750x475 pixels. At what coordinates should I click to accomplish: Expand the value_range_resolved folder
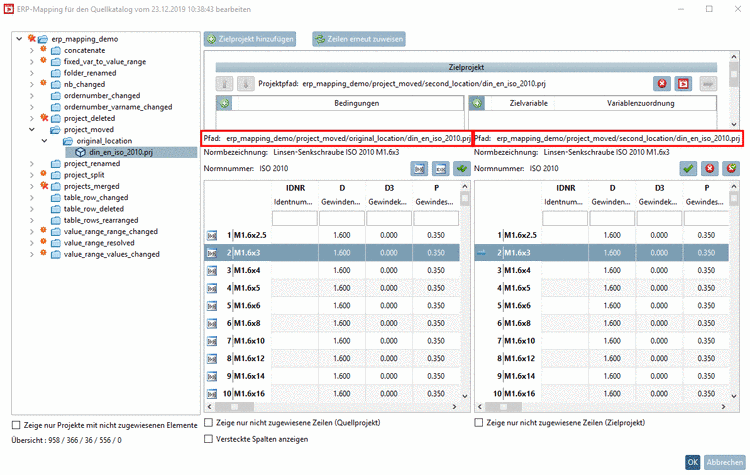click(32, 243)
